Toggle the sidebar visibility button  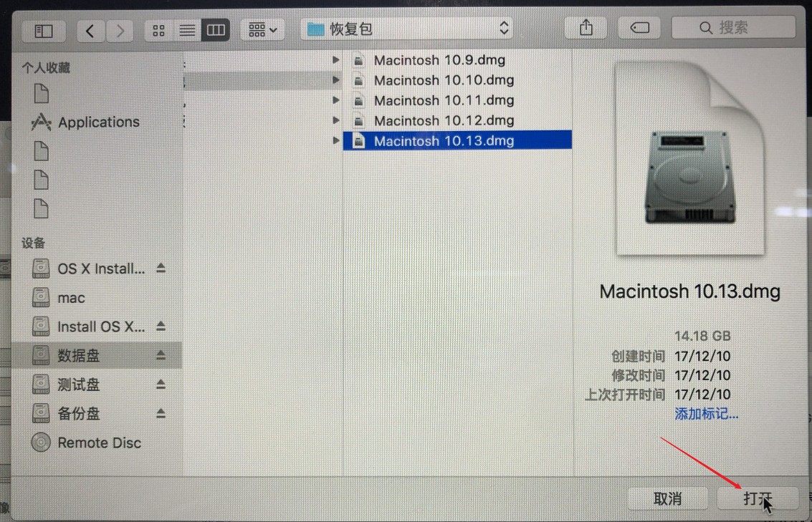tap(44, 30)
